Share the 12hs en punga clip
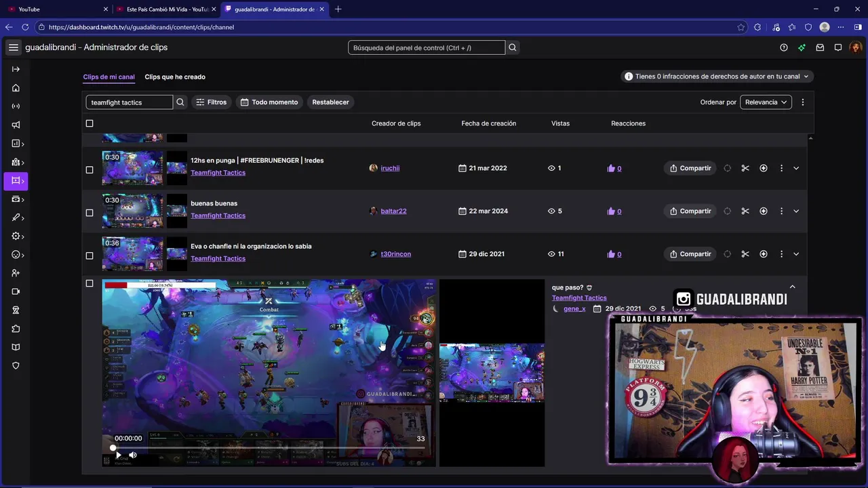 pos(690,168)
